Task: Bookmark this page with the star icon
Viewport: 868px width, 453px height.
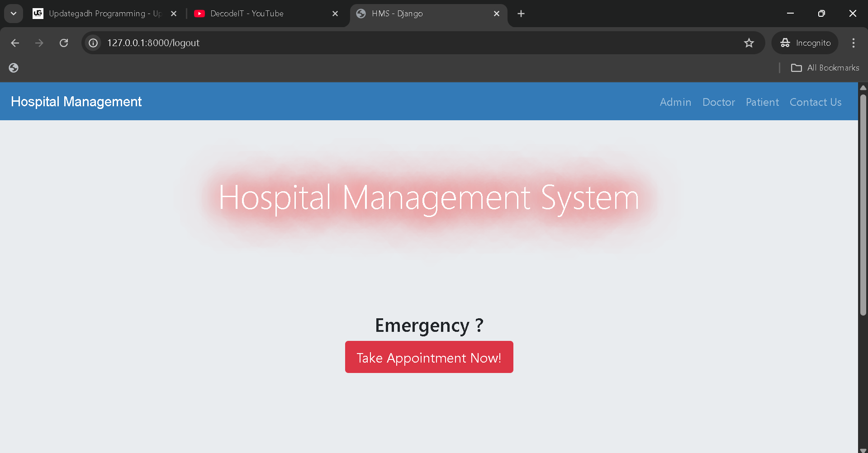Action: 749,43
